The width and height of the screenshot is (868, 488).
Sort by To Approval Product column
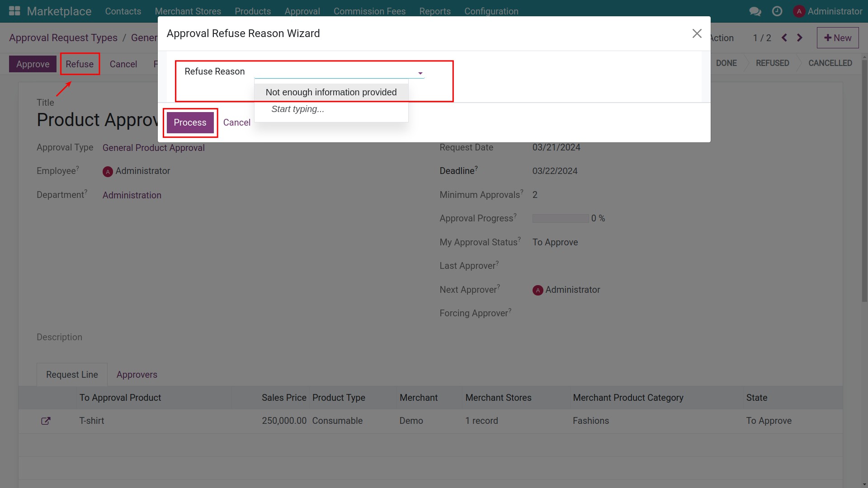point(120,398)
